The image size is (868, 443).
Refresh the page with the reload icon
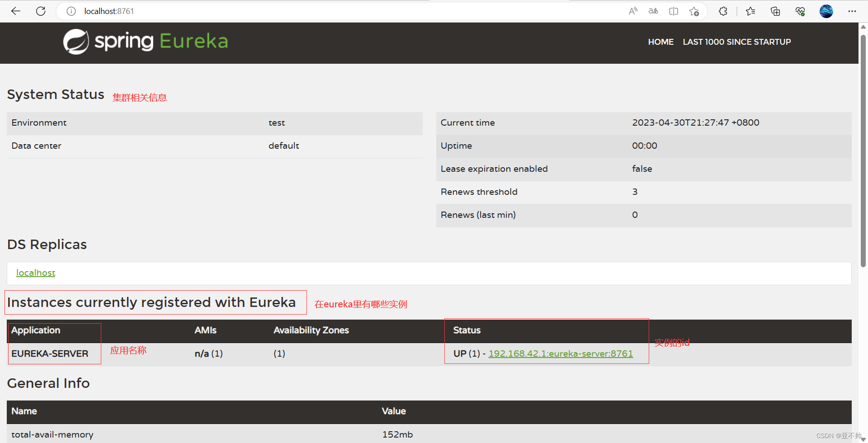41,11
